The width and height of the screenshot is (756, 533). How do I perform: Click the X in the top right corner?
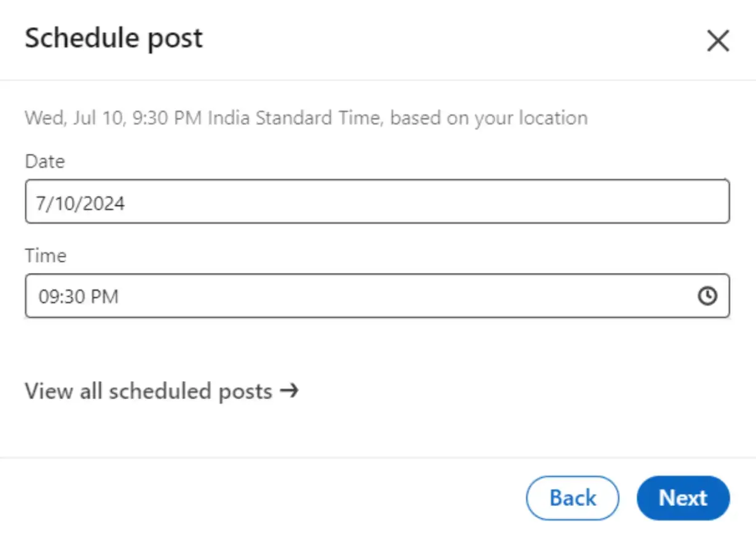pos(718,41)
